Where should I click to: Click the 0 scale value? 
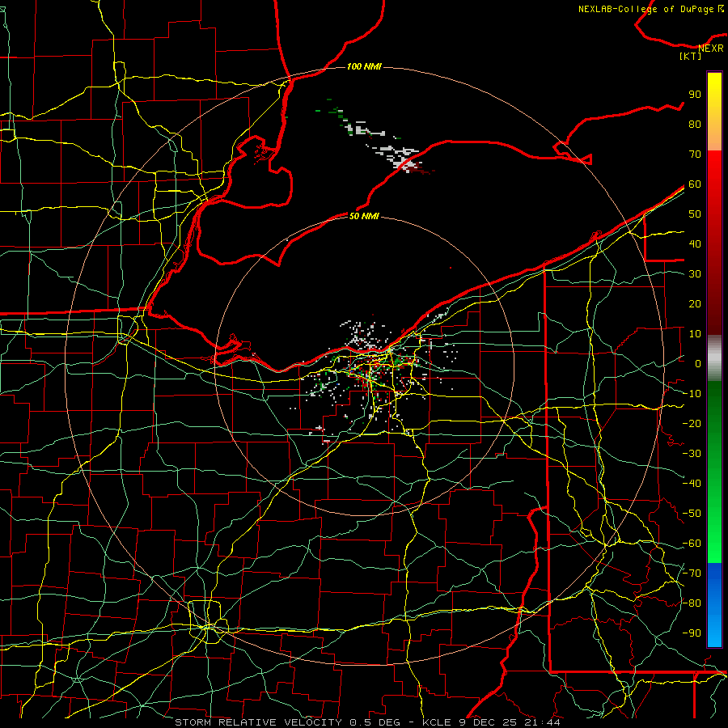[698, 364]
